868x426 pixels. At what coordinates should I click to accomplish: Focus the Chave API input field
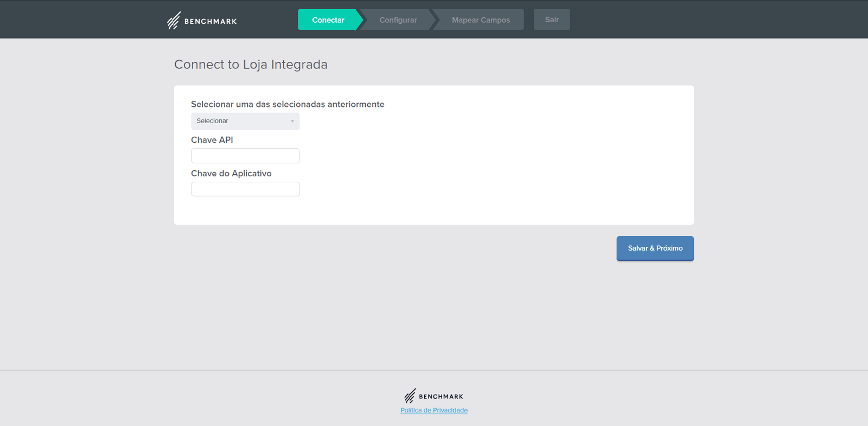(x=245, y=156)
